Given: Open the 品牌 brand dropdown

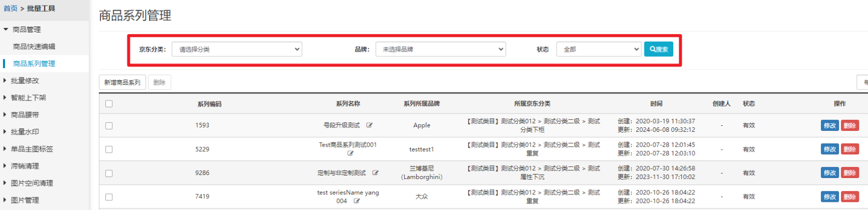Looking at the screenshot, I should click(440, 49).
